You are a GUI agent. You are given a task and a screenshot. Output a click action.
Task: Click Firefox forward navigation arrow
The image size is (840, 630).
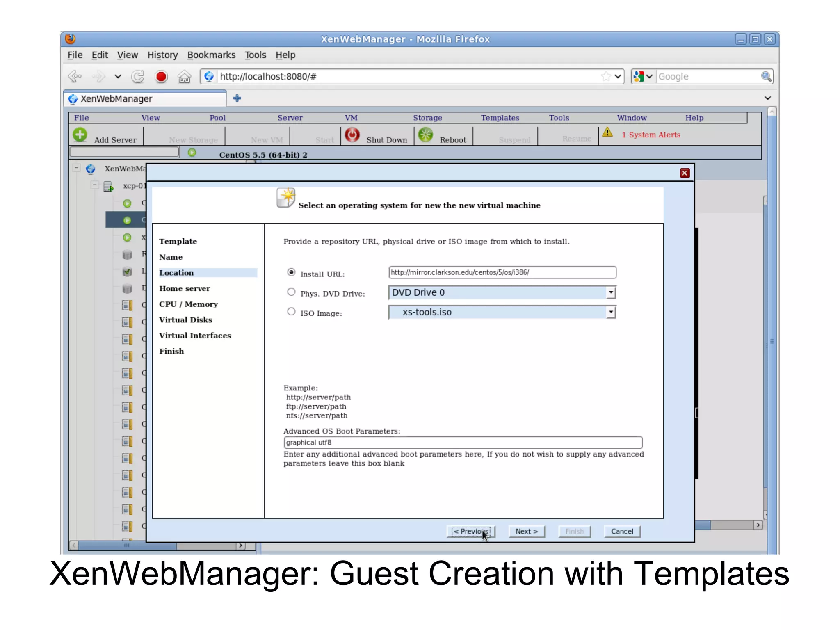coord(98,76)
